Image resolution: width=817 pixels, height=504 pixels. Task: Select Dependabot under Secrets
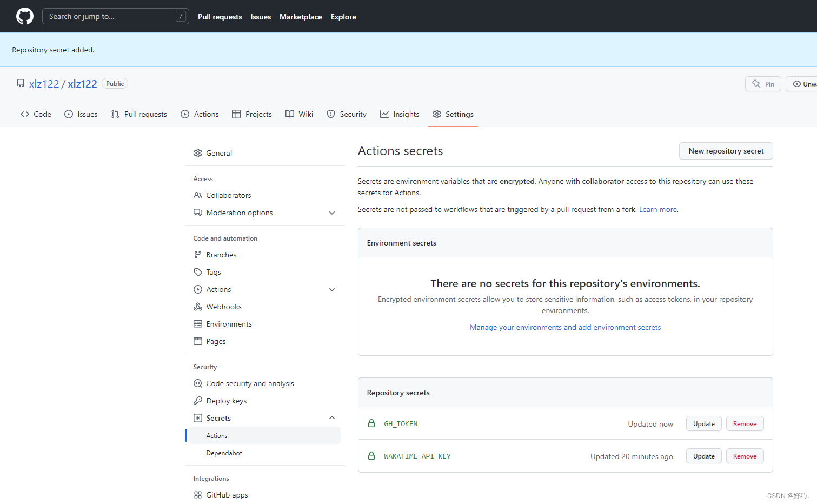(x=265, y=453)
